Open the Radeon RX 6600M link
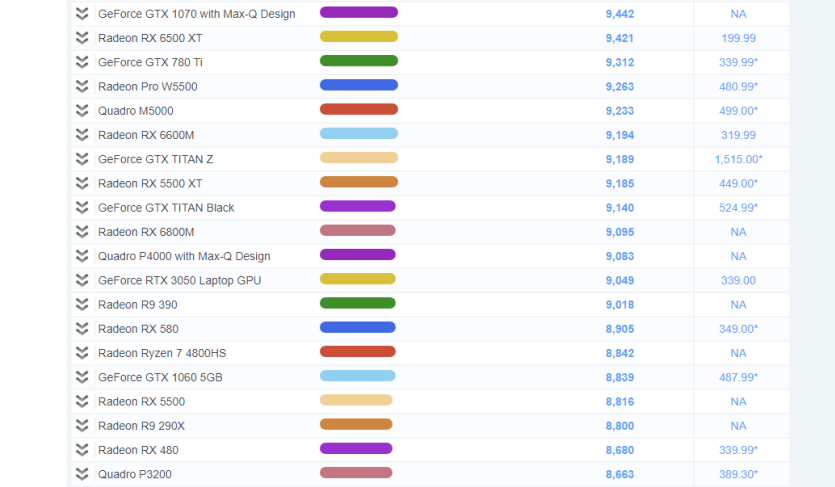Viewport: 835px width, 487px height. point(146,135)
